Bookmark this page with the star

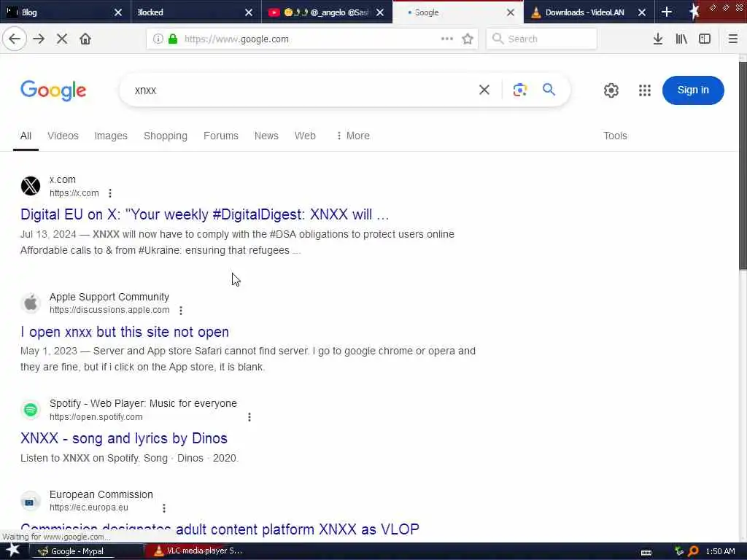click(x=468, y=39)
